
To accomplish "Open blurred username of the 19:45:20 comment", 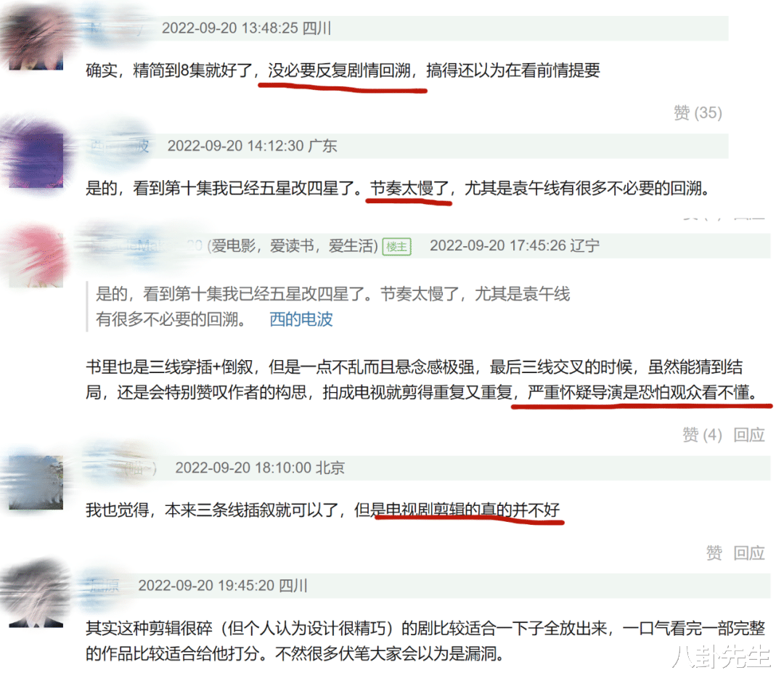I will [x=105, y=586].
